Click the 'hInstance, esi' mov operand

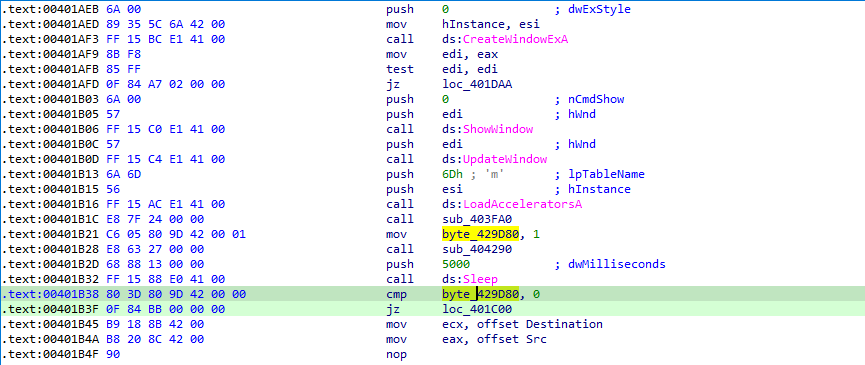(491, 24)
